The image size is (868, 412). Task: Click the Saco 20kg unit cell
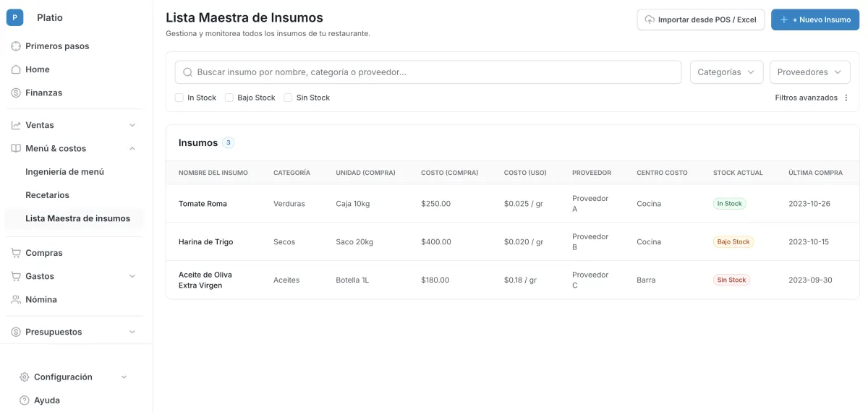click(354, 242)
